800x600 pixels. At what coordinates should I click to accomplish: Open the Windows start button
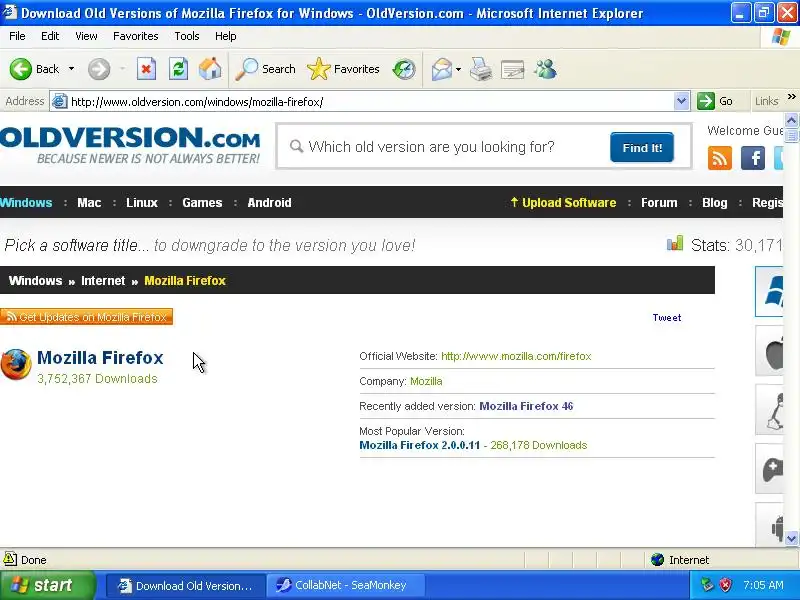[47, 585]
